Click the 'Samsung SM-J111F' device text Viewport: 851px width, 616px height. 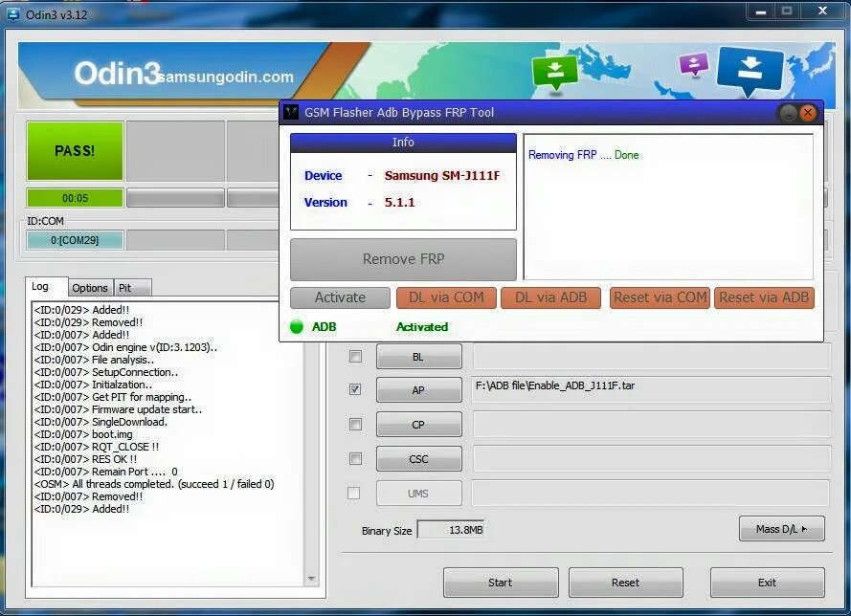point(442,176)
